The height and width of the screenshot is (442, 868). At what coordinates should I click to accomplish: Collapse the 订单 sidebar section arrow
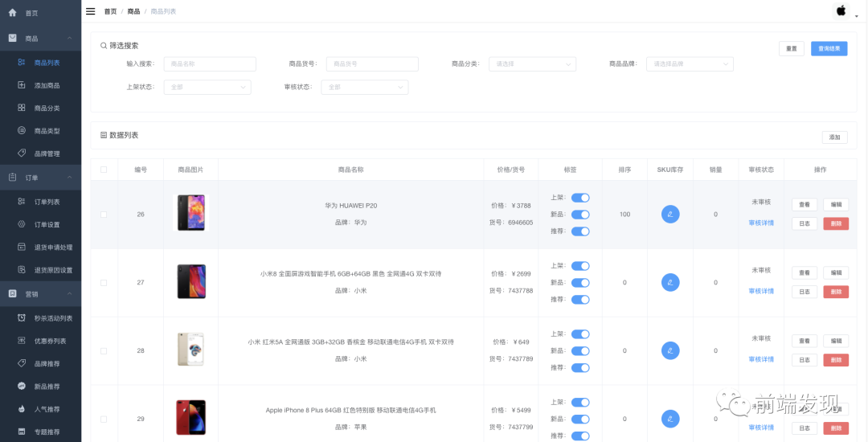[x=70, y=177]
